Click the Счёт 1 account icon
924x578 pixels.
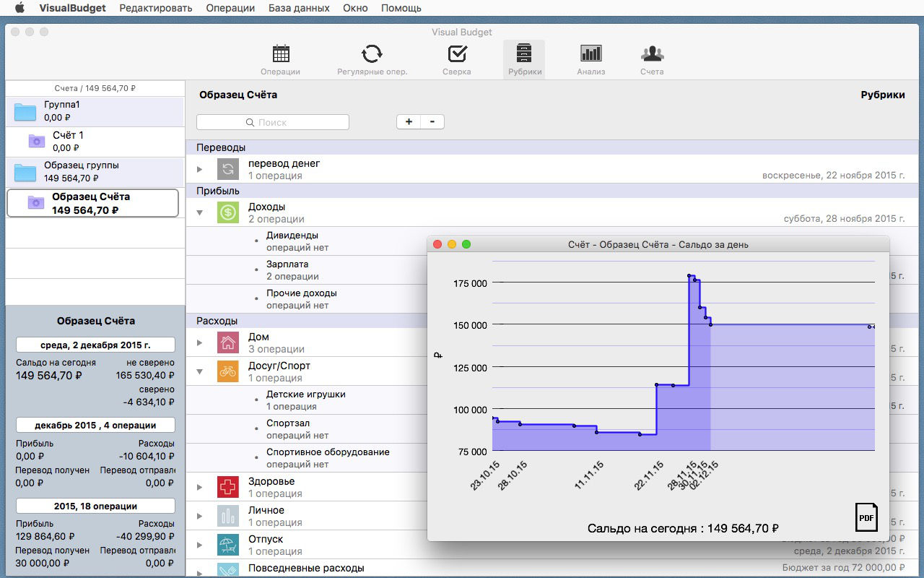(36, 141)
